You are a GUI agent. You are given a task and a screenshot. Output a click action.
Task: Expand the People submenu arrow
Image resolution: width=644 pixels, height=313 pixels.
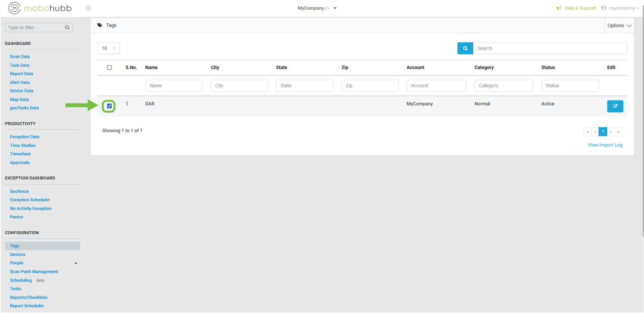(76, 263)
